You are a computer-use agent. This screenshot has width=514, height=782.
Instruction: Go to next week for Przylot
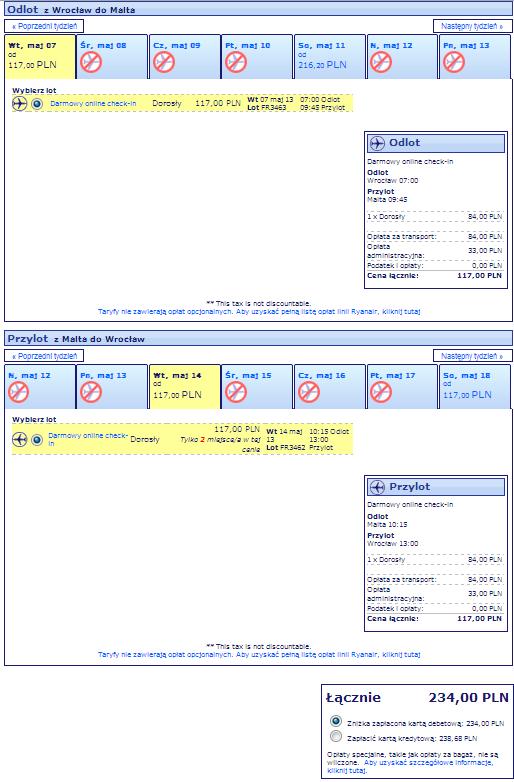coord(472,356)
